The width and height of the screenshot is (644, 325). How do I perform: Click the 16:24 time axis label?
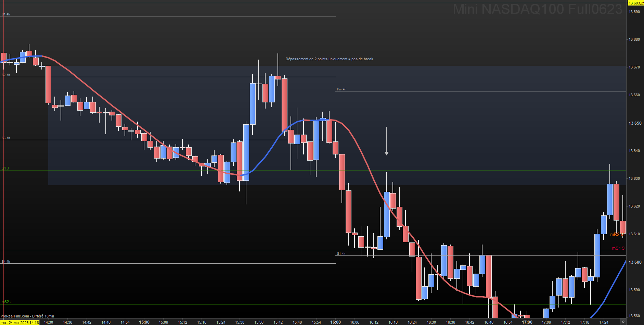412,322
